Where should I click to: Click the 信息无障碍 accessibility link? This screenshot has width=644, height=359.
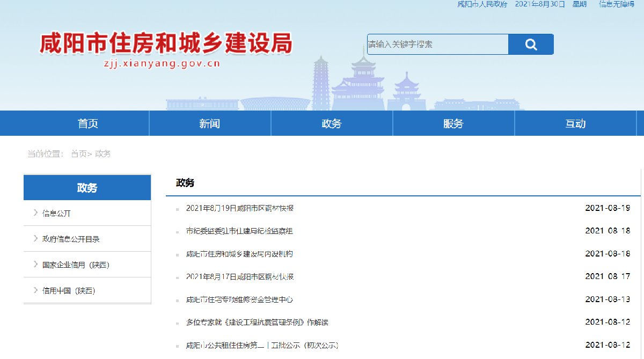pyautogui.click(x=616, y=4)
